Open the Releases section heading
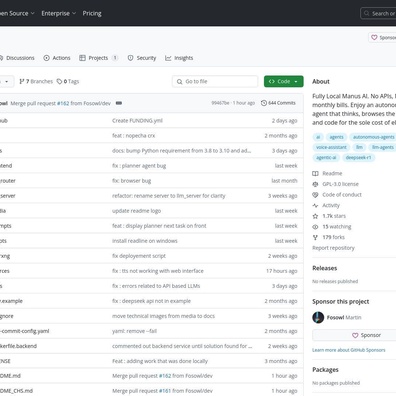Screen dimensions: 396x396 tap(325, 268)
